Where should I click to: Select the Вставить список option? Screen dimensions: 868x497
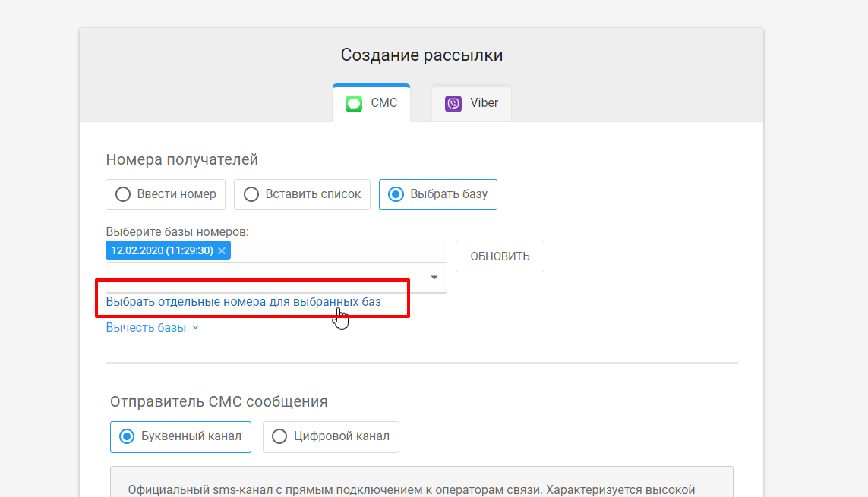302,194
